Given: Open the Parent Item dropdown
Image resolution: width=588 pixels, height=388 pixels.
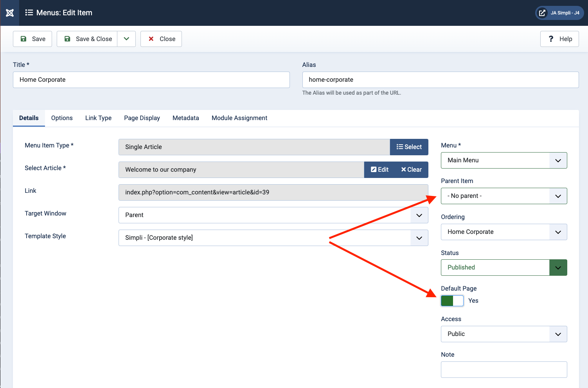Looking at the screenshot, I should point(503,196).
